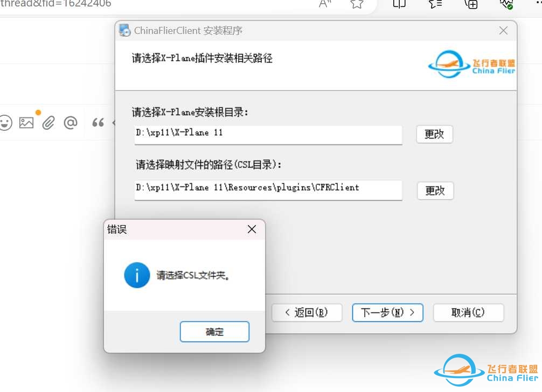This screenshot has width=542, height=392.
Task: Click the 确定 button in error dialog
Action: click(x=214, y=332)
